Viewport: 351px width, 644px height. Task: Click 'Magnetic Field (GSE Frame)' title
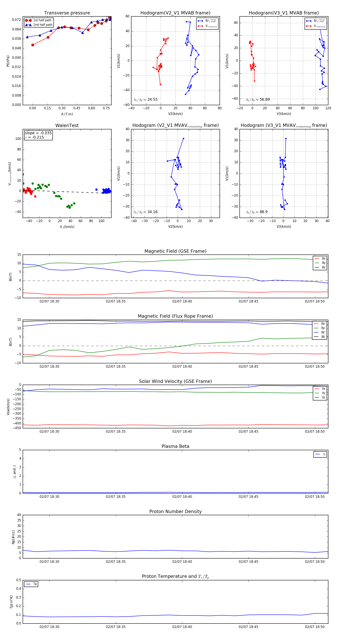(x=175, y=251)
